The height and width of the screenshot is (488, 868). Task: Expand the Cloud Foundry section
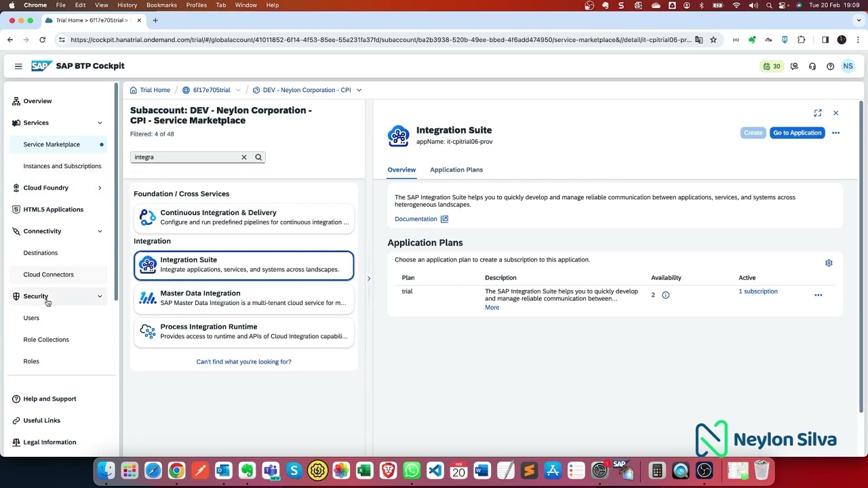click(x=100, y=188)
